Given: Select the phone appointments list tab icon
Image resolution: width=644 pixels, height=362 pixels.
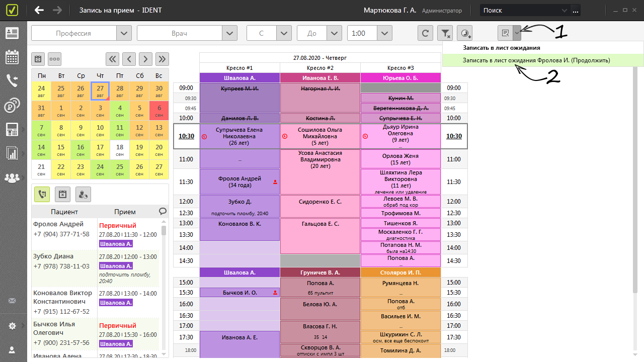Looking at the screenshot, I should (x=42, y=194).
